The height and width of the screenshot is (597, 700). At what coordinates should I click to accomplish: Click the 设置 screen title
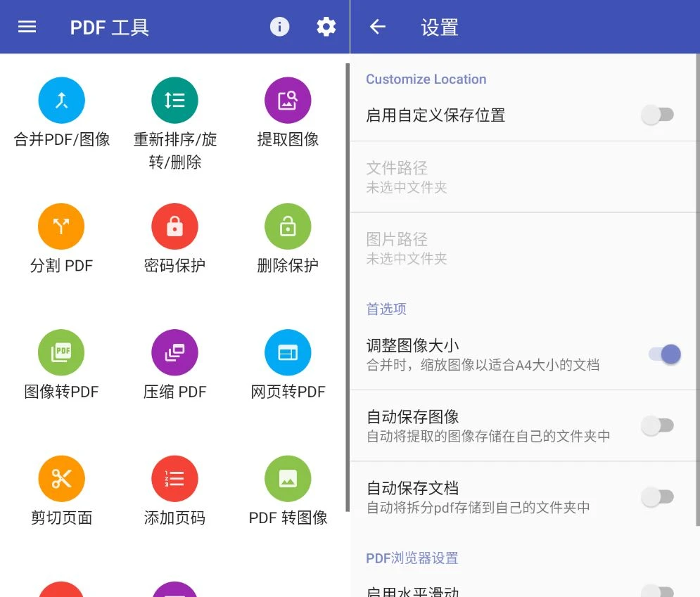point(440,27)
